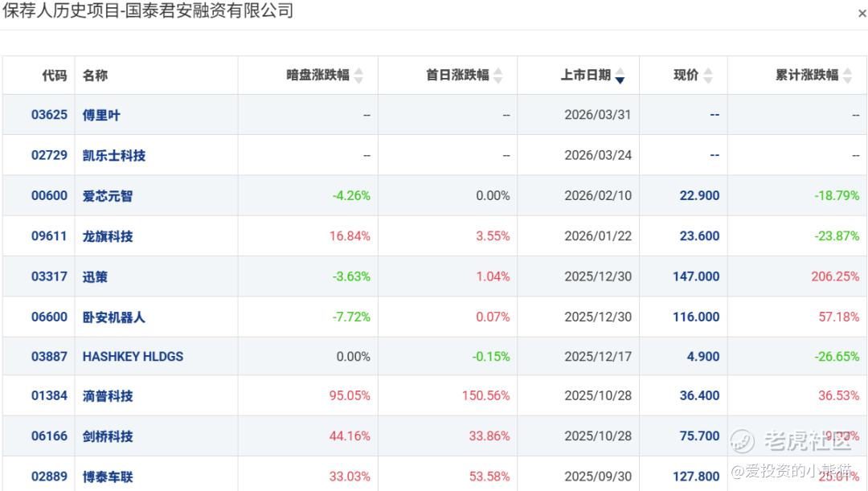Viewport: 868px width, 491px height.
Task: Select cumulative change -26.65%
Action: pos(837,357)
